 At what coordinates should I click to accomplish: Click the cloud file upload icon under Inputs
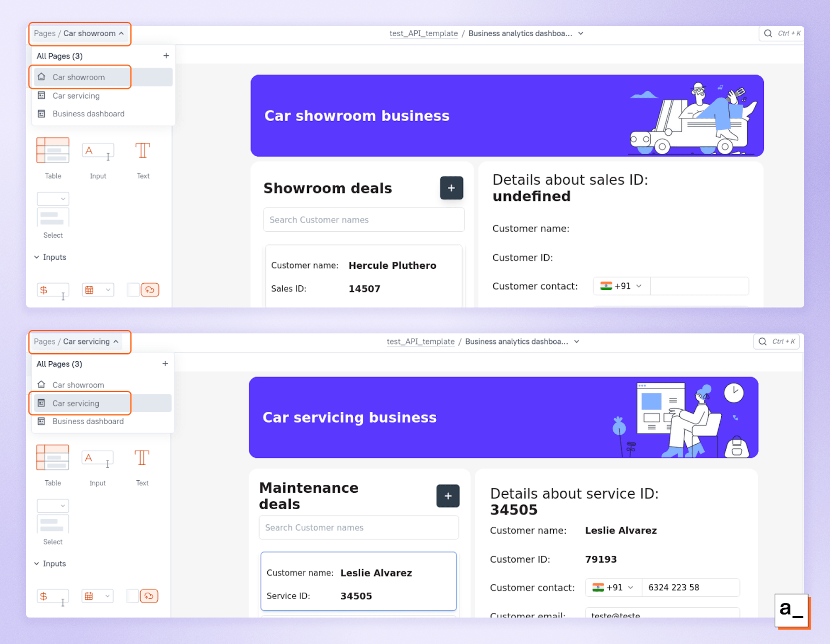(x=150, y=290)
